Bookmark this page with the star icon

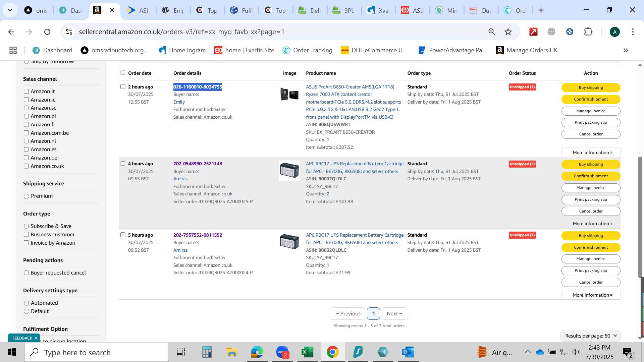(x=508, y=32)
